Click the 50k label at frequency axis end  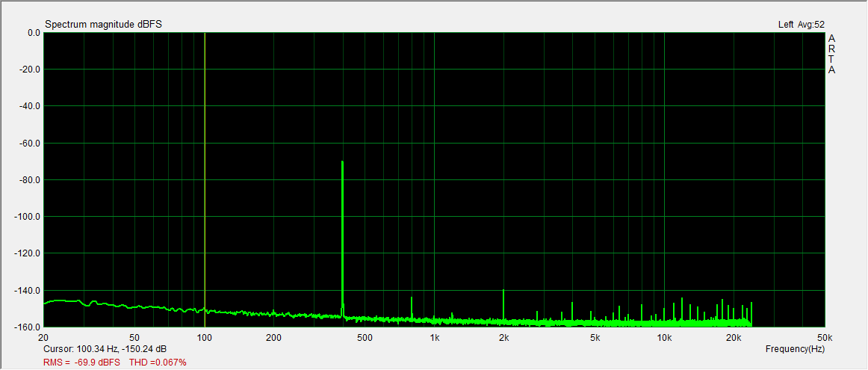point(825,337)
